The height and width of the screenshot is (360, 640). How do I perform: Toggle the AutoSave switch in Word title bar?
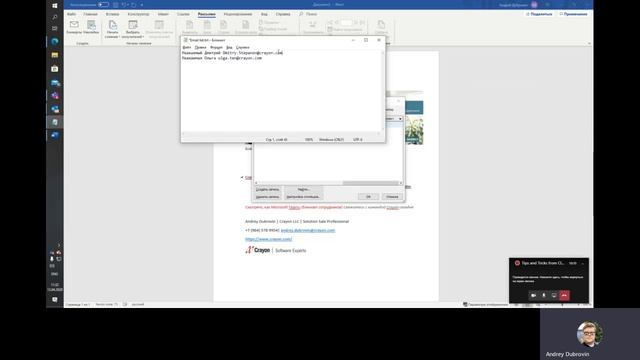pyautogui.click(x=104, y=4)
